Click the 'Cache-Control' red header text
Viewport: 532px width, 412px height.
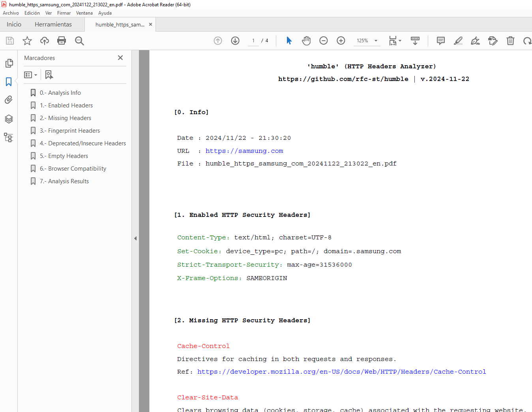(x=203, y=346)
